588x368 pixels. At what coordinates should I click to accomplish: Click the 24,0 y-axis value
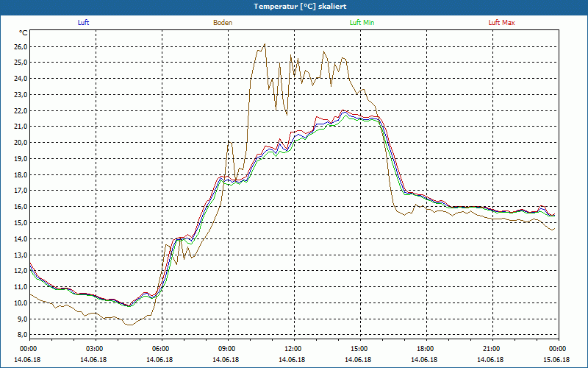pos(21,79)
